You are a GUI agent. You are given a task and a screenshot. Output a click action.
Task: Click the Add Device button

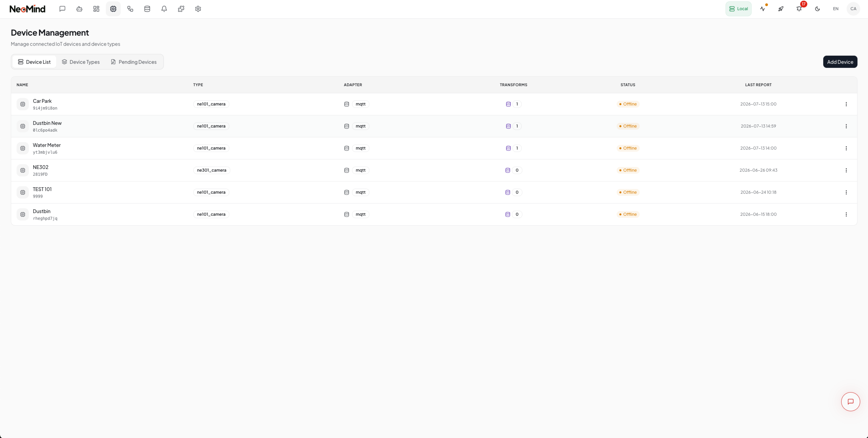840,62
